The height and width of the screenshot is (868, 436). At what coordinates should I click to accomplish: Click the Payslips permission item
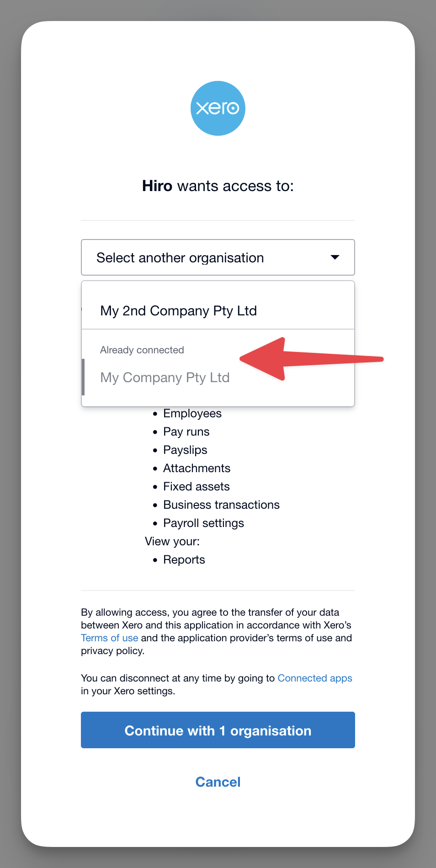[x=185, y=450]
